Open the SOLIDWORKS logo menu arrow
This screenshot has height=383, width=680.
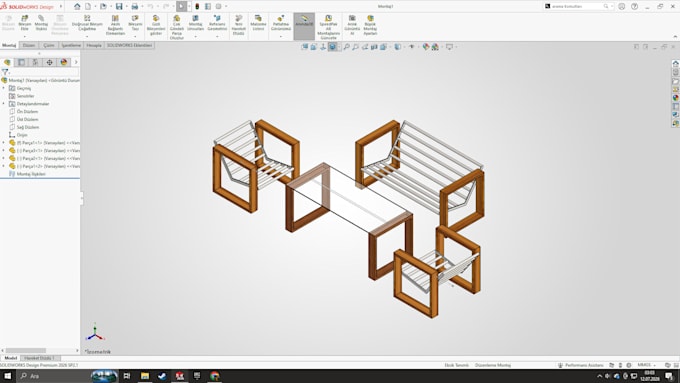click(x=61, y=7)
